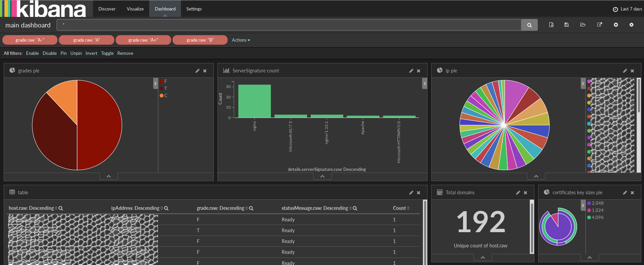Screen dimensions: 644x265
Task: Sort table by host.raw column arrows
Action: [x=56, y=208]
